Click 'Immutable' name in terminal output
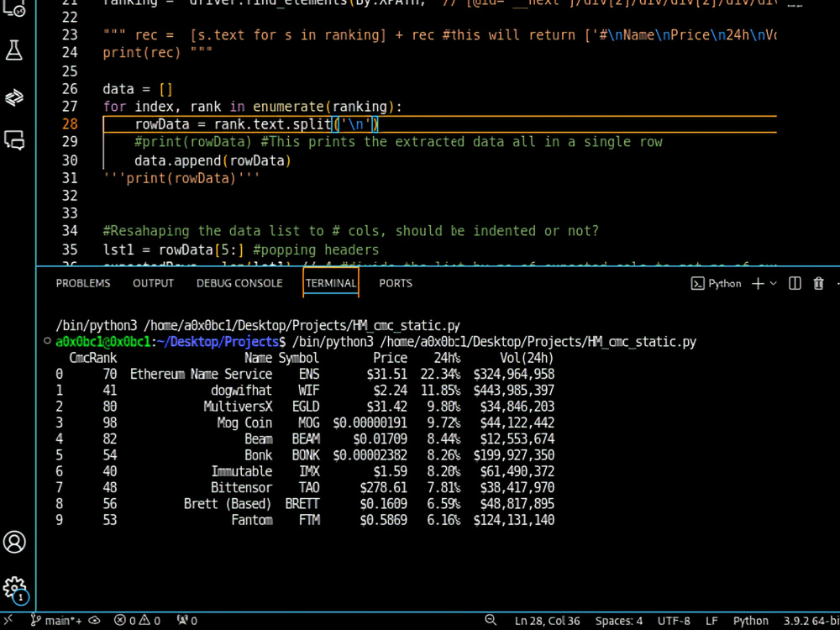This screenshot has width=840, height=630. coord(242,471)
